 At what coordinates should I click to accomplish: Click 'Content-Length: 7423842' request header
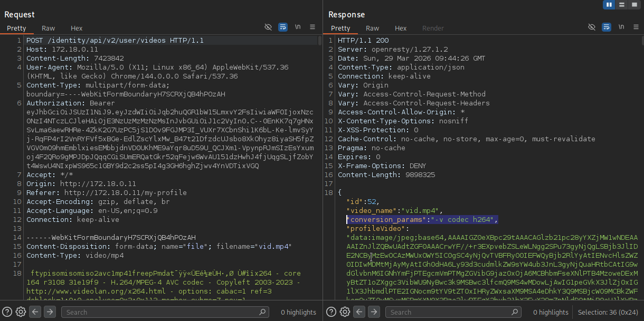(75, 59)
